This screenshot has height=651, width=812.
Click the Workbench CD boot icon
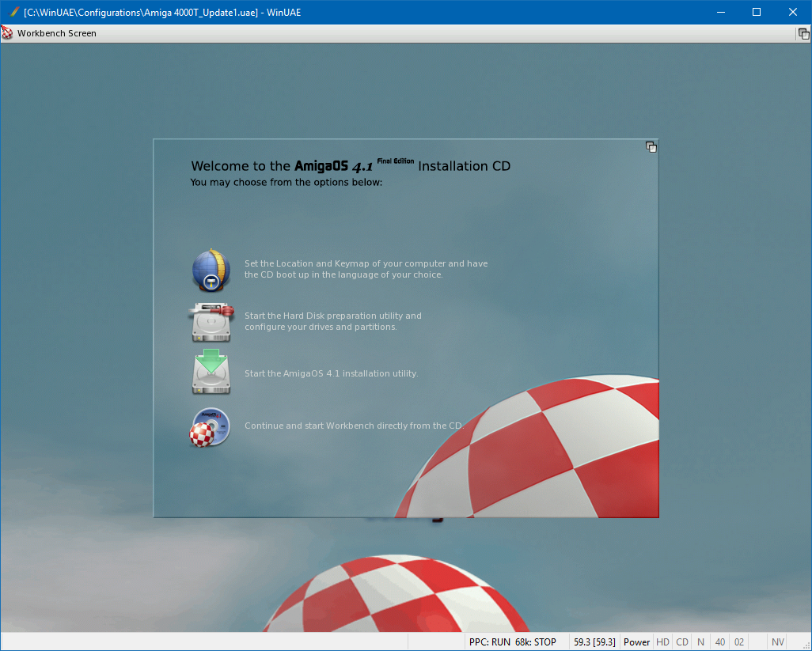(x=211, y=426)
